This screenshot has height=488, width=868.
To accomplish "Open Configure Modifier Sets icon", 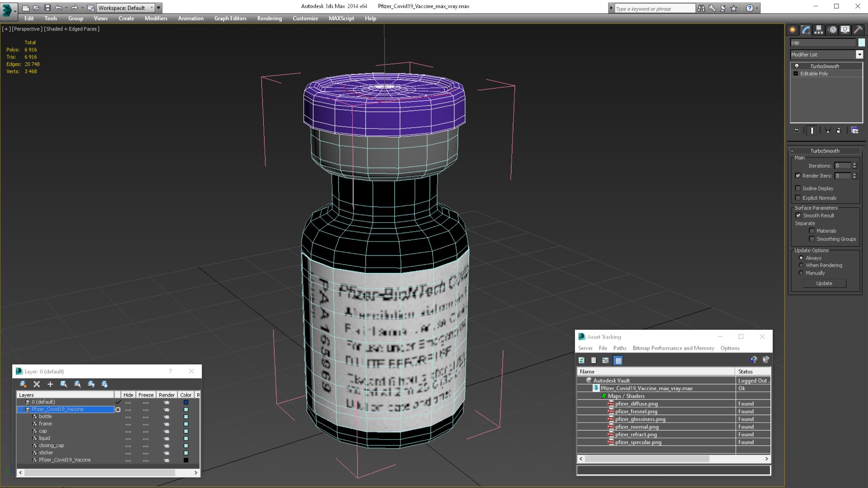I will click(x=855, y=131).
